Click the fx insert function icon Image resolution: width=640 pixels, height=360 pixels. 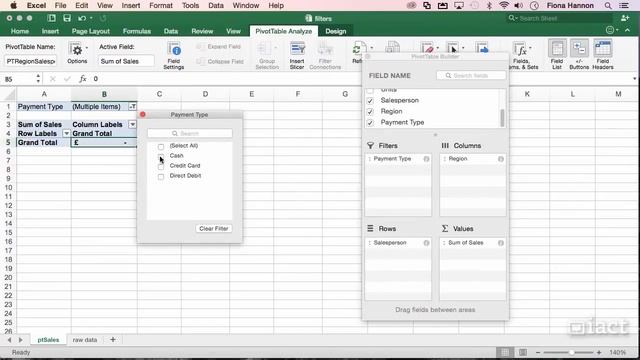(x=83, y=79)
